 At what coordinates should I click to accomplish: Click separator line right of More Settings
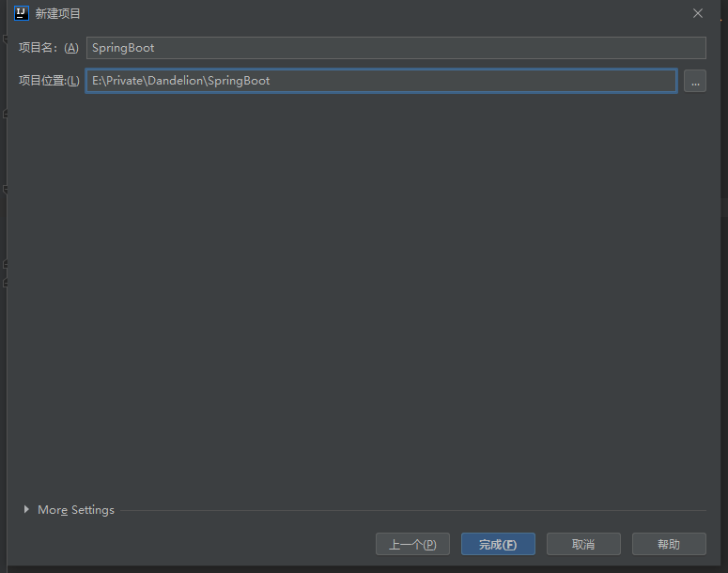click(x=413, y=511)
